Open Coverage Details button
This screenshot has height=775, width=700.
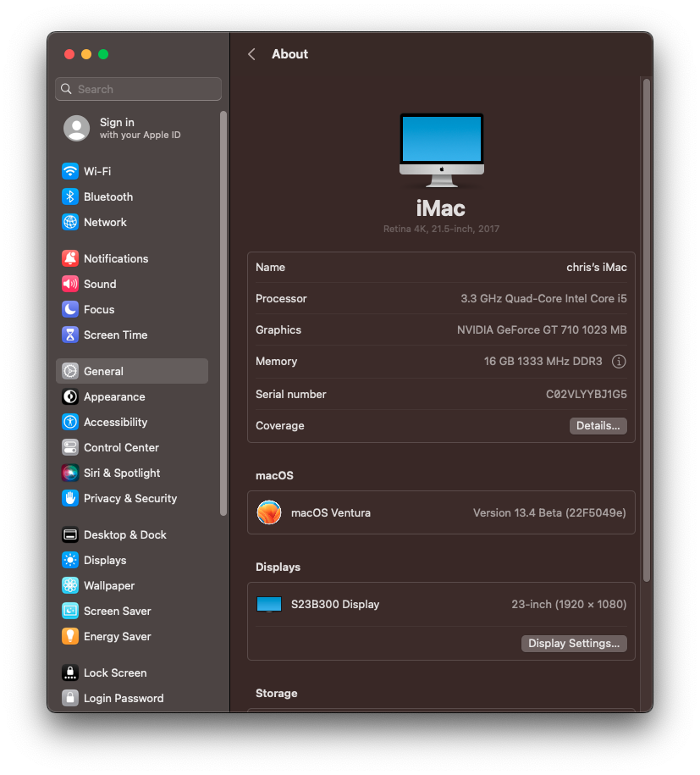(x=598, y=426)
